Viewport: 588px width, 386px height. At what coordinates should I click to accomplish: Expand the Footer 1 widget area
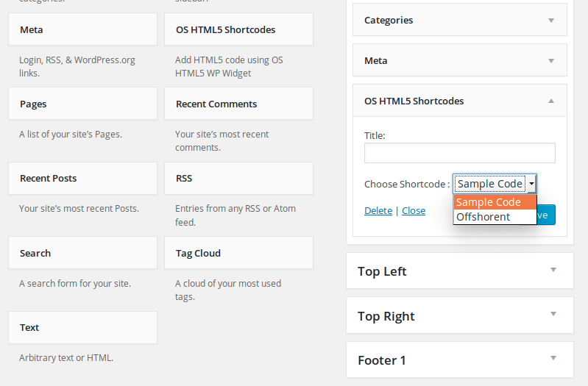[553, 359]
